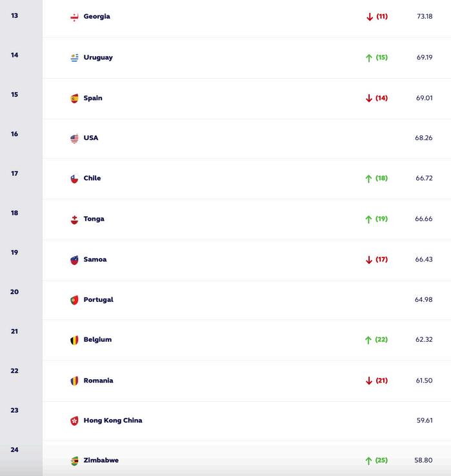Screen dimensions: 451x476
Task: Click the Portugal flag icon
Action: point(74,300)
